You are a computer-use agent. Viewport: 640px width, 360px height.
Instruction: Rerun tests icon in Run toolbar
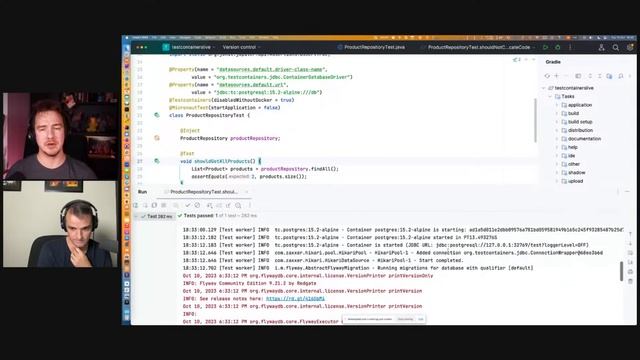pos(136,205)
